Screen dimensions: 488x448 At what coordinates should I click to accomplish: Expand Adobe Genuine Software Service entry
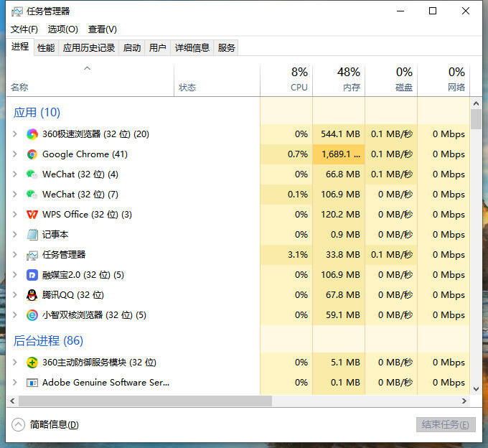[14, 383]
